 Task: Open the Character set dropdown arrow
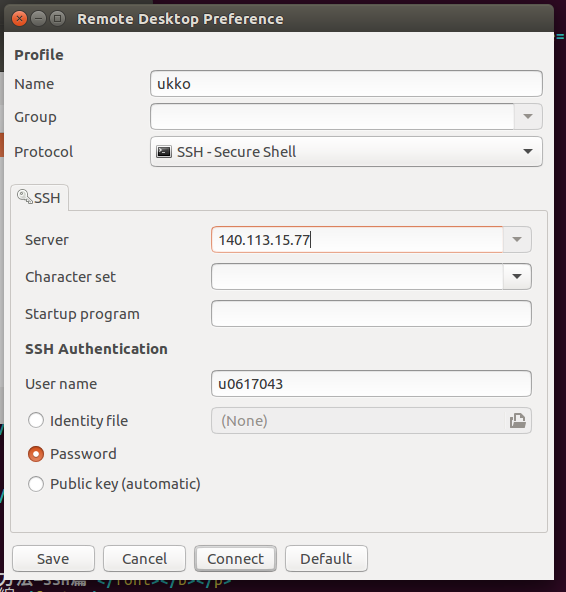[x=517, y=277]
